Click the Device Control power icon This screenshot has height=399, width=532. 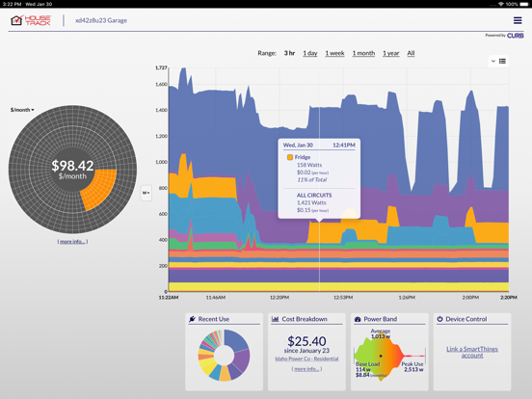[439, 319]
